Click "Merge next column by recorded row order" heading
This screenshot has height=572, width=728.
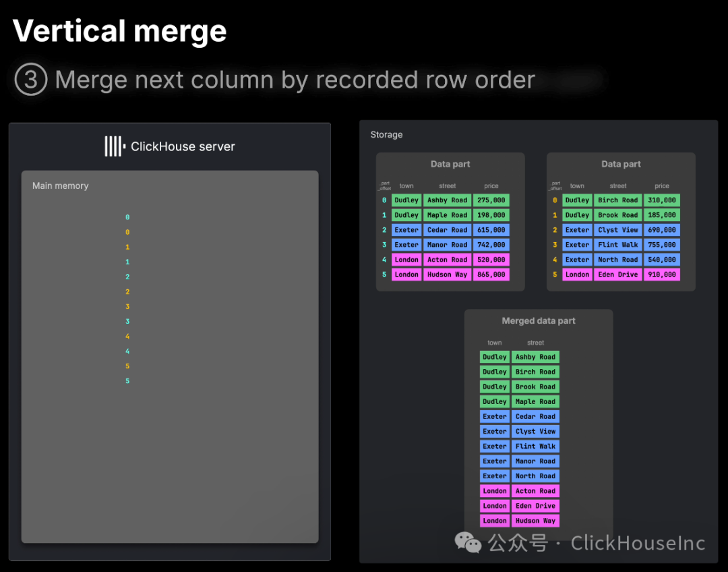click(295, 80)
